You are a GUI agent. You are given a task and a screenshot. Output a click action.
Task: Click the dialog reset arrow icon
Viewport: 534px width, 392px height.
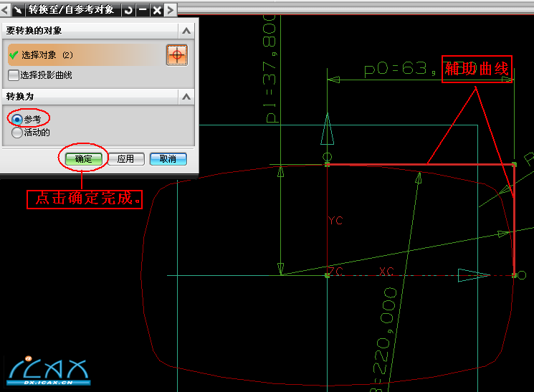pos(128,9)
